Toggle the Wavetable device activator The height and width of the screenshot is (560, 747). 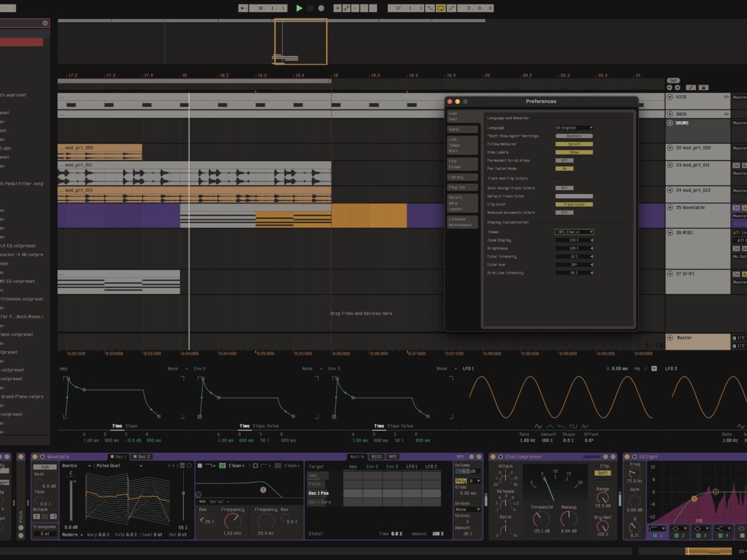coord(35,457)
